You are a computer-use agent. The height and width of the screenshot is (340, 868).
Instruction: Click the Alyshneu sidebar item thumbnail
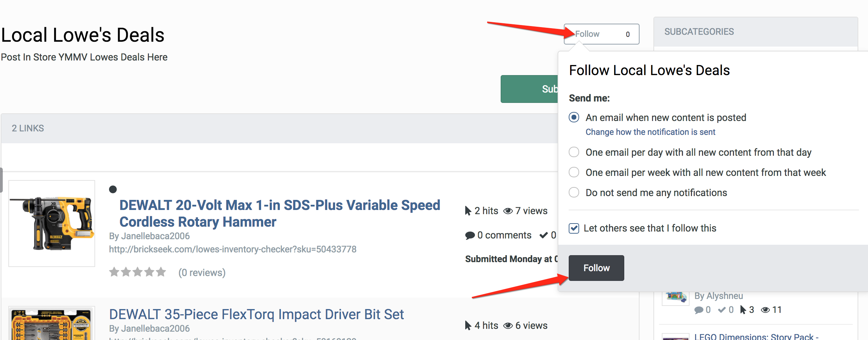click(675, 298)
